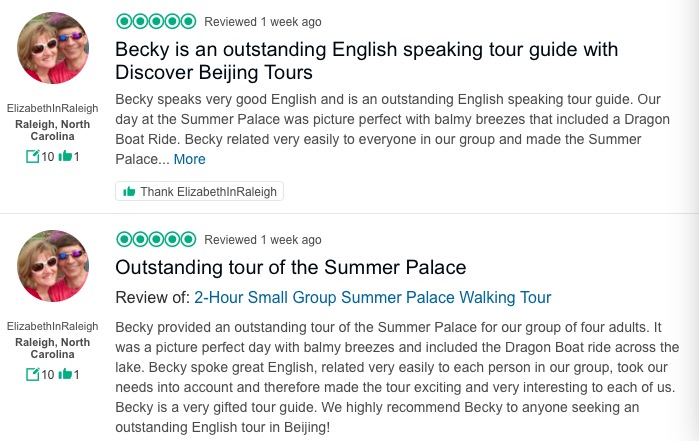The image size is (699, 441).
Task: Open the 2-Hour Small Group Summer Palace Walking Tour link
Action: pyautogui.click(x=372, y=297)
